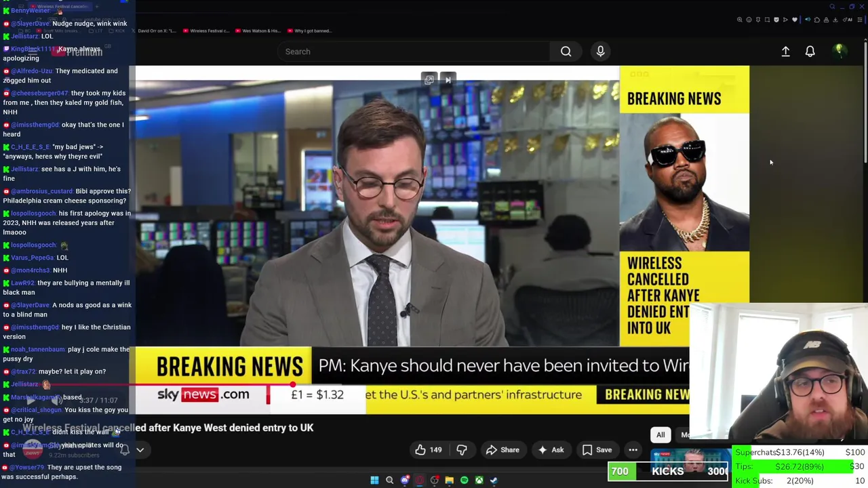Click chat username @ambrosius_custard
This screenshot has width=868, height=488.
[x=41, y=191]
